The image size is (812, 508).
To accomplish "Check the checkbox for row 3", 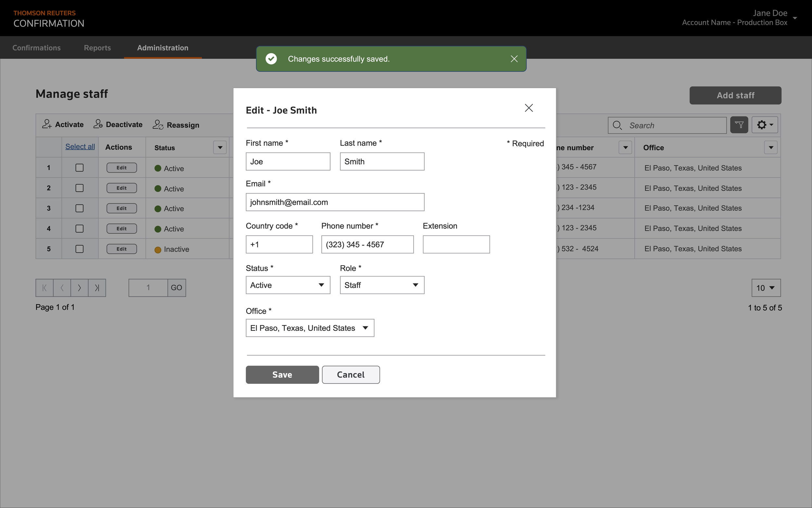I will click(79, 208).
